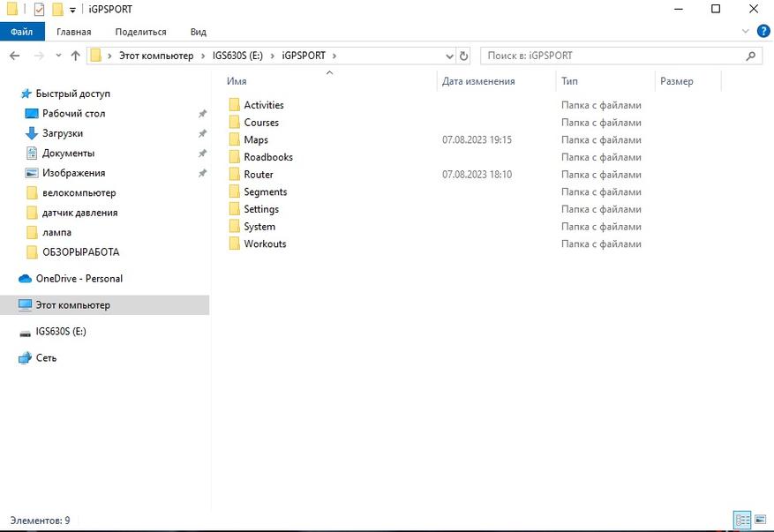
Task: Expand the ribbon with chevron arrow
Action: coord(746,31)
